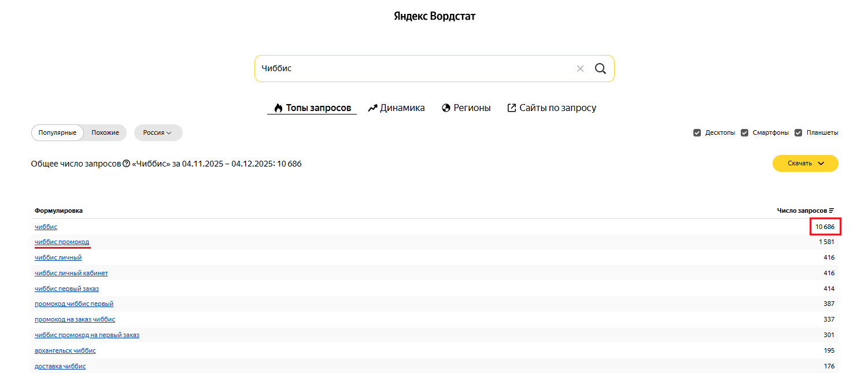Screen dimensions: 868x373
Task: Select the Популярные toggle option
Action: coord(57,132)
